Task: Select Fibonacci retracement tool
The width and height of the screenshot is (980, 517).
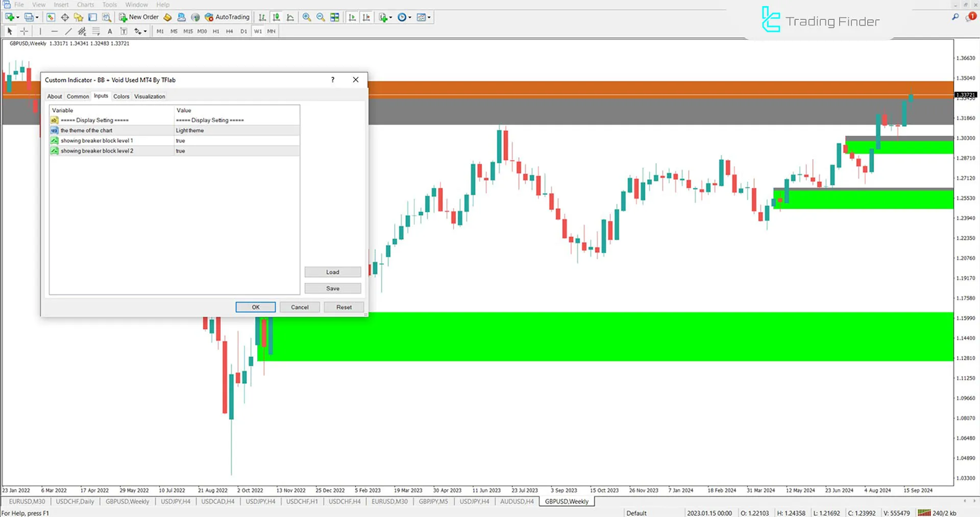Action: (96, 31)
